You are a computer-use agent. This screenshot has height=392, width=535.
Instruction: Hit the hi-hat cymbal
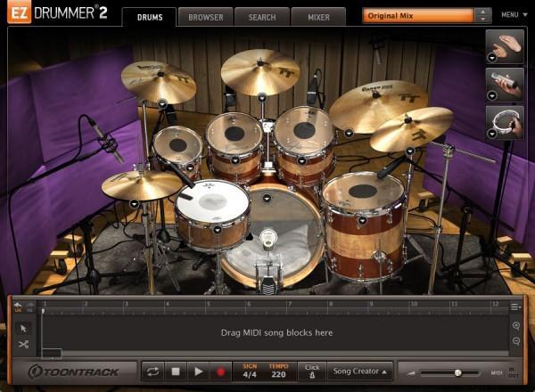click(142, 186)
